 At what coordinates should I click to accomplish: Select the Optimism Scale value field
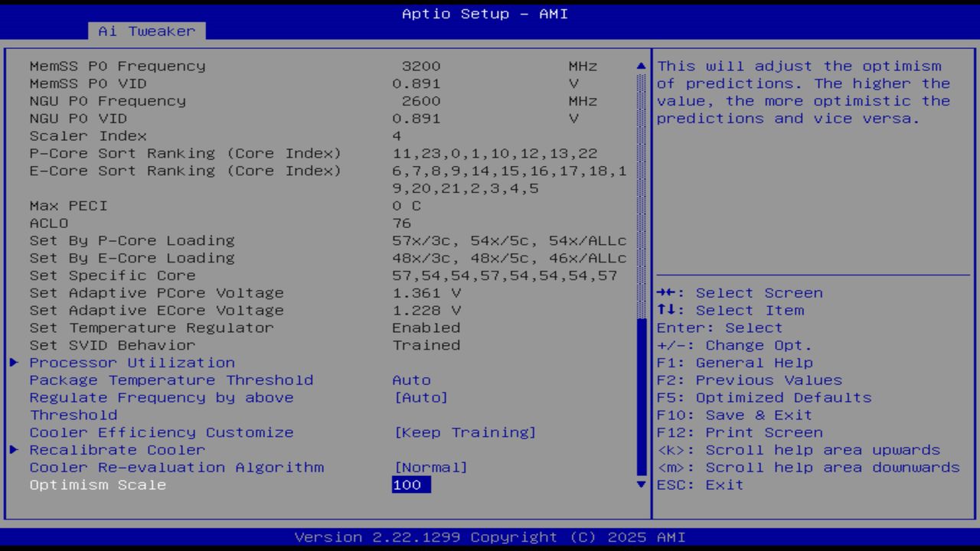410,484
